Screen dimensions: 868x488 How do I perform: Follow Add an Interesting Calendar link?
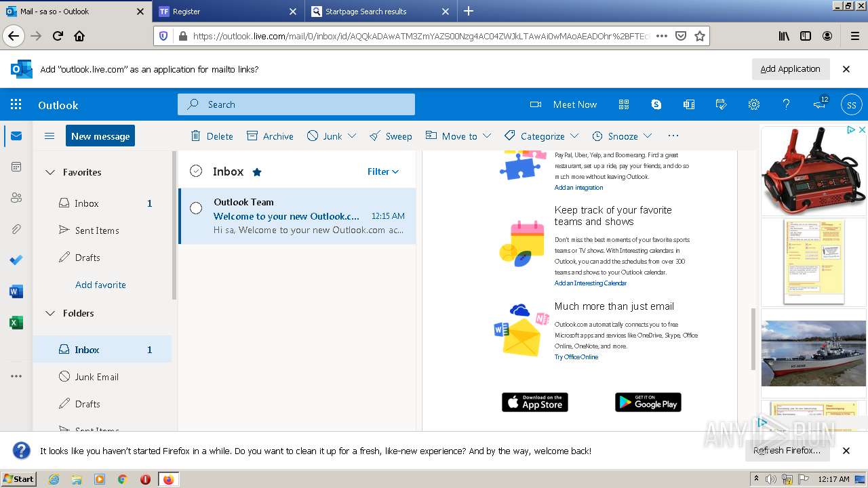point(590,283)
